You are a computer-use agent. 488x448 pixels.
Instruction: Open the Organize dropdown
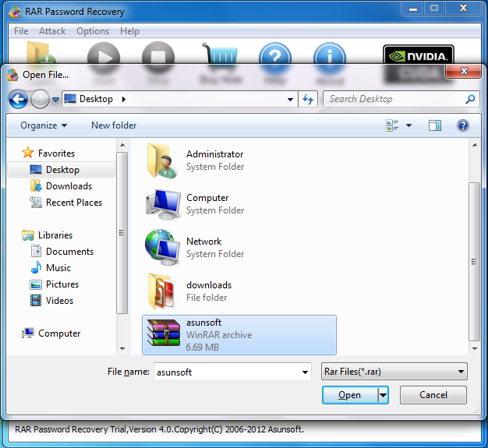[44, 125]
